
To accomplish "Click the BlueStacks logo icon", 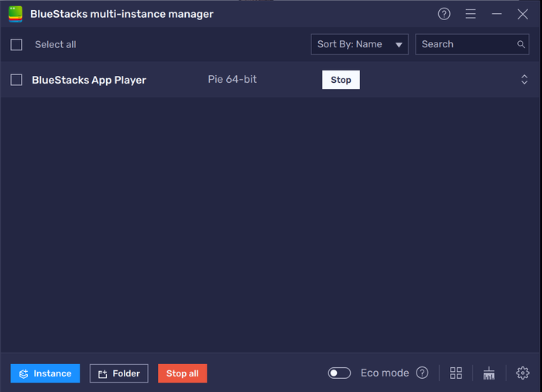I will (x=15, y=14).
